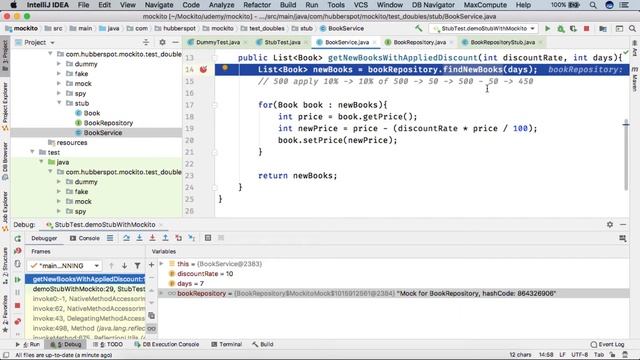Select BookRepository in Project tree
Image resolution: width=640 pixels, height=360 pixels.
click(108, 123)
